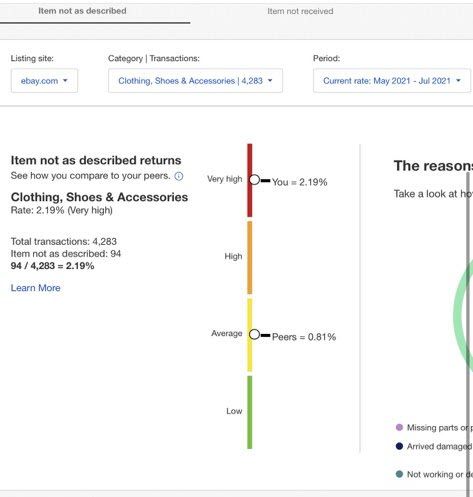The width and height of the screenshot is (473, 497).
Task: Click the You = 2.19% circle marker
Action: (255, 180)
